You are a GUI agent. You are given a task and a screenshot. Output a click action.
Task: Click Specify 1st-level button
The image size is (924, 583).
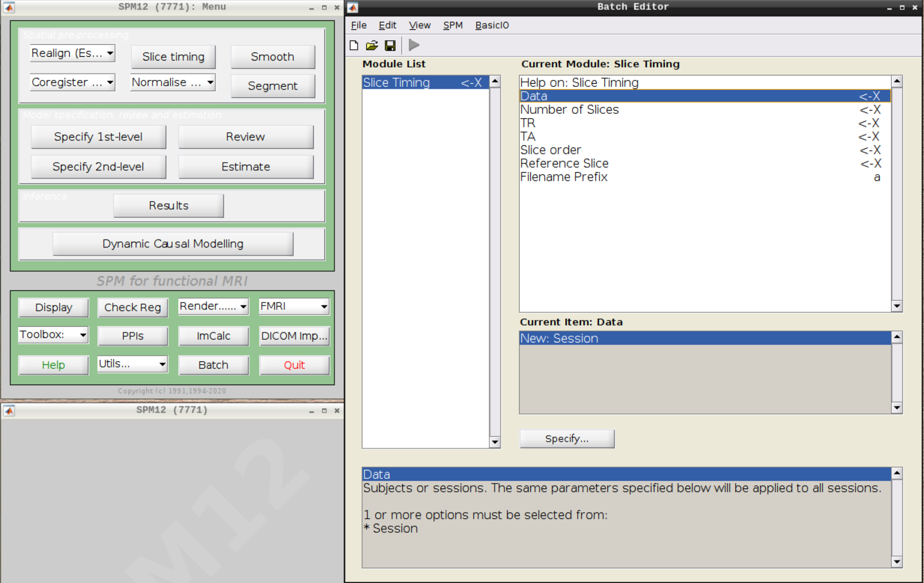point(98,137)
